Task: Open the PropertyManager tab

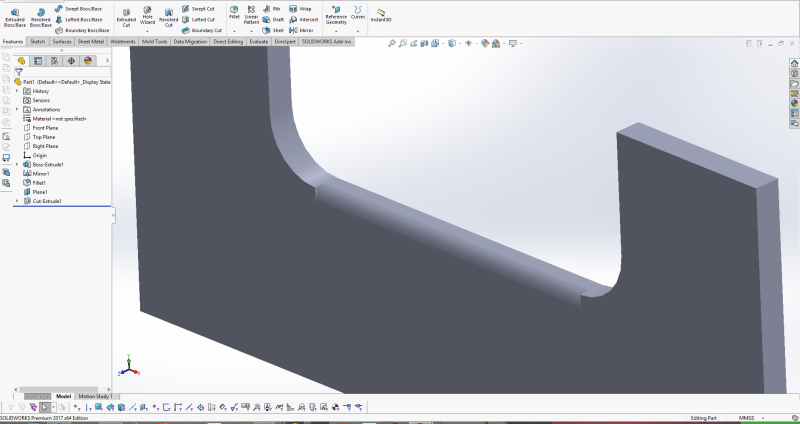Action: click(38, 61)
